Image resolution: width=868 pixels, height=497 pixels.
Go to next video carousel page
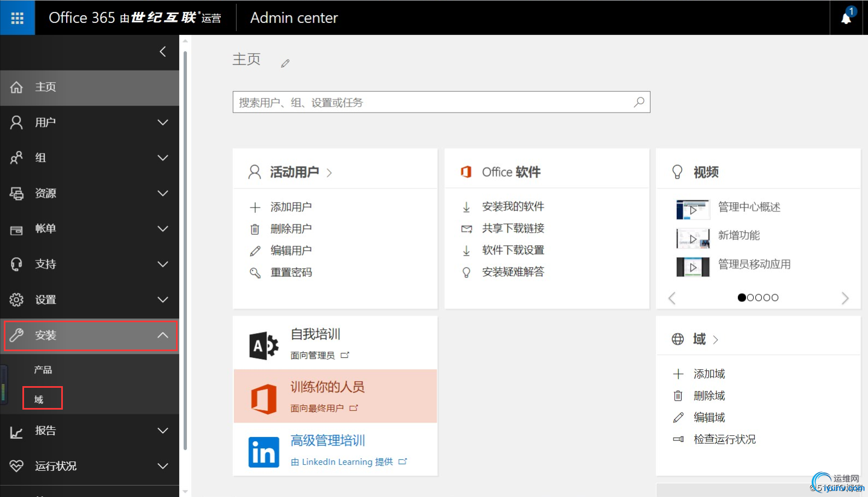pos(845,298)
